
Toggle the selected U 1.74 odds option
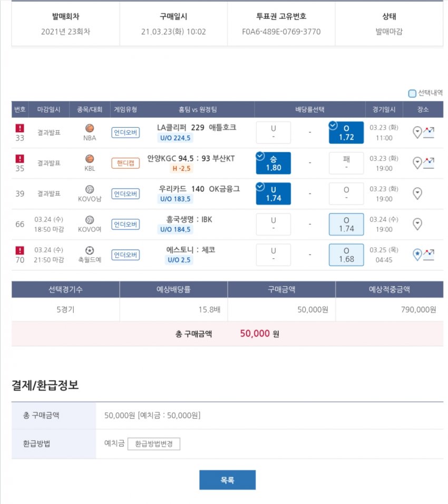pyautogui.click(x=273, y=193)
